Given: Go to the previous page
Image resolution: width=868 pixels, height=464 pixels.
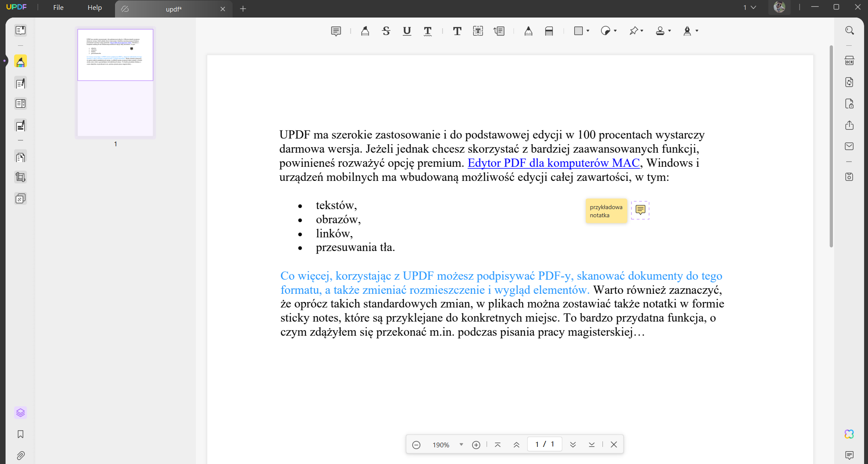Looking at the screenshot, I should point(517,445).
